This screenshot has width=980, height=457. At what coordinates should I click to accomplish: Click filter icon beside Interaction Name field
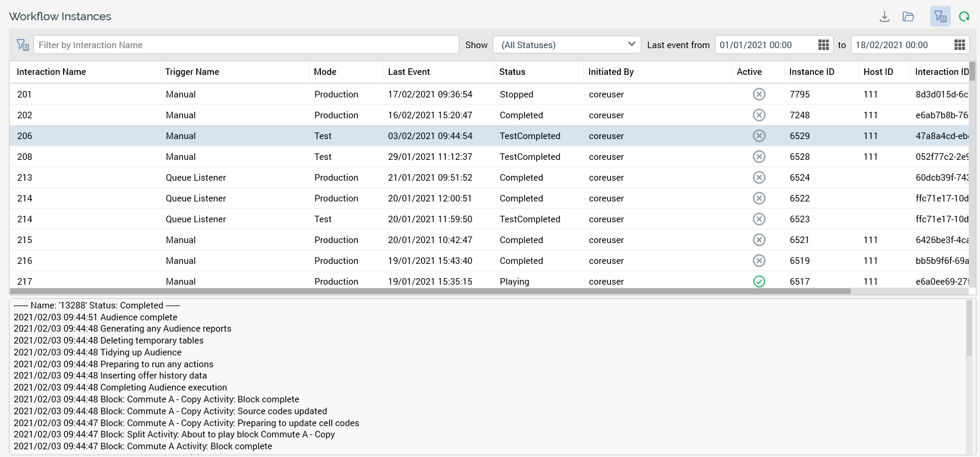(x=23, y=45)
